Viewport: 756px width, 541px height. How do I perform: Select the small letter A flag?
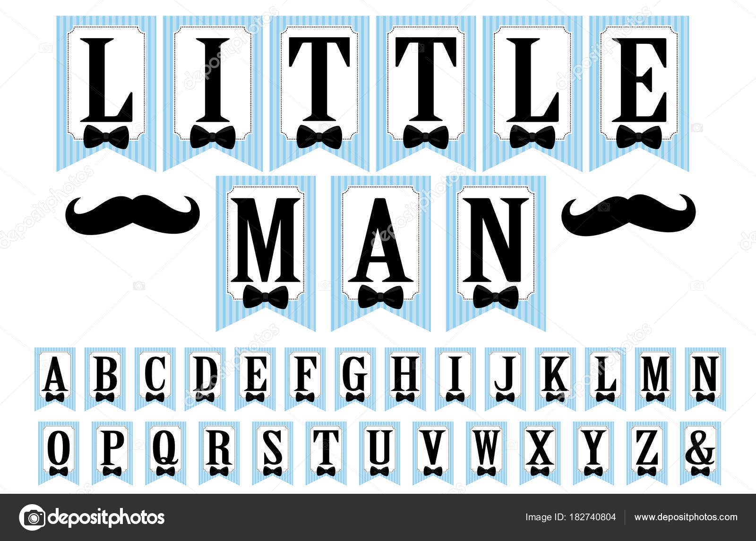[56, 379]
